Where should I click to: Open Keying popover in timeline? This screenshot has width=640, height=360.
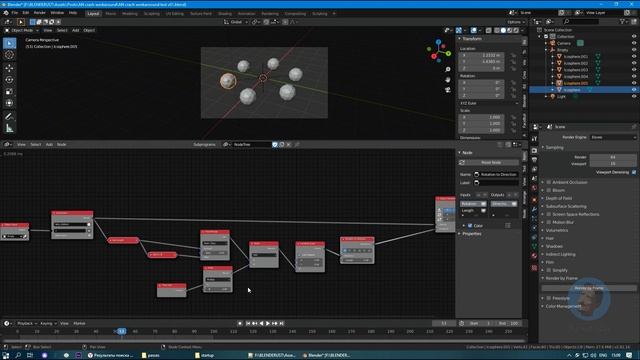(48, 324)
